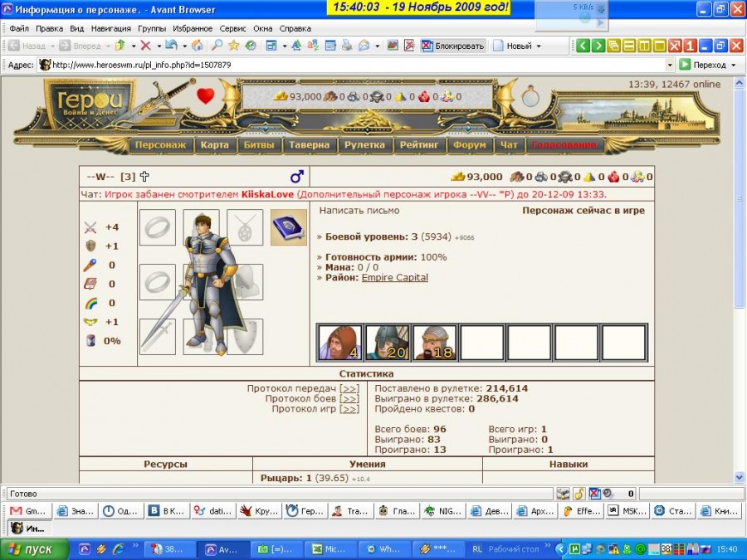Open the Правка menu
This screenshot has height=560, width=747.
point(49,28)
